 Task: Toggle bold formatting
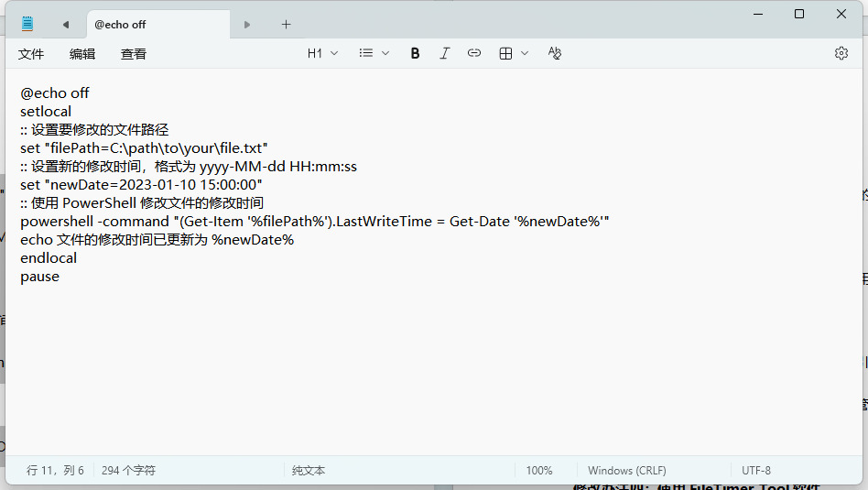point(415,53)
